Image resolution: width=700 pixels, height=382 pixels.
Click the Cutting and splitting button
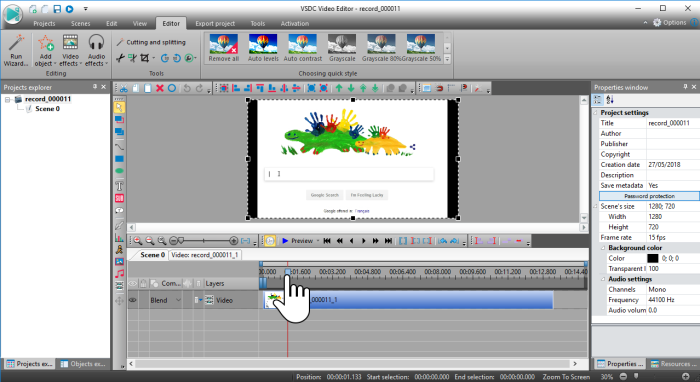(x=151, y=42)
